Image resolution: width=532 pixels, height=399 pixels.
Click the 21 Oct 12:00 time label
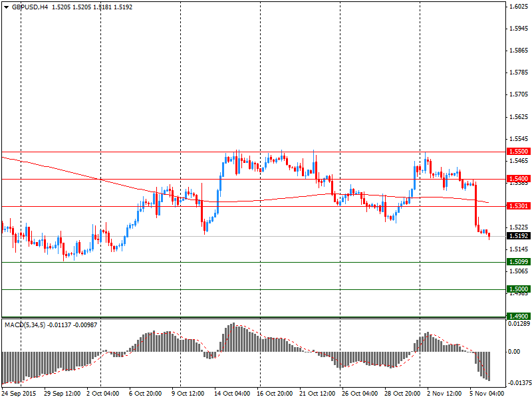tap(317, 394)
